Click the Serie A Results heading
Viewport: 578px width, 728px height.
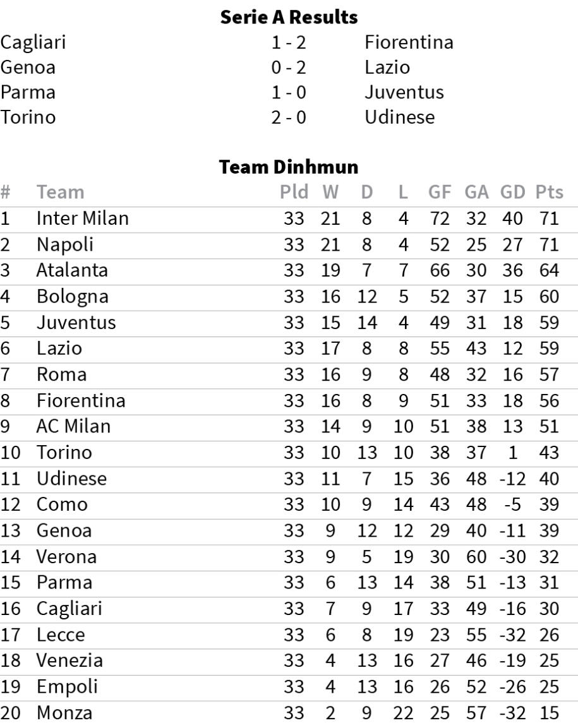point(289,17)
